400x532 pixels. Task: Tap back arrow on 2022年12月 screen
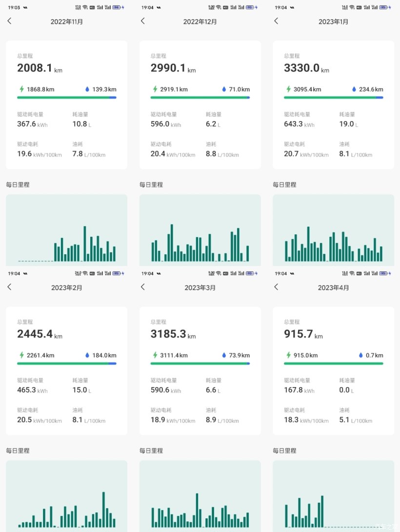click(x=143, y=21)
